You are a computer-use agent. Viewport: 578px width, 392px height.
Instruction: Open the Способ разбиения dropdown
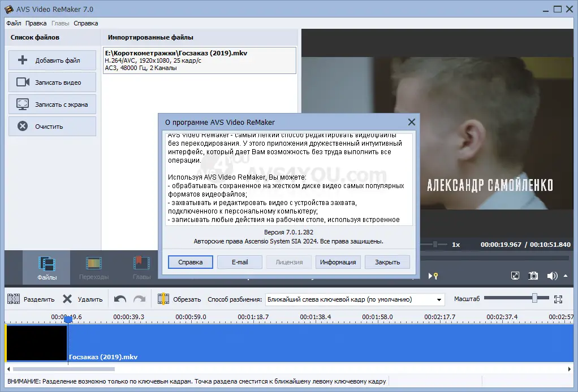355,299
